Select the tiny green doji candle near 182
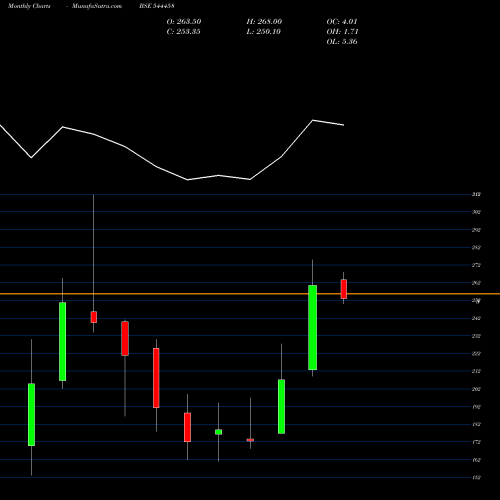Screen dimensions: 500x500 coord(218,432)
